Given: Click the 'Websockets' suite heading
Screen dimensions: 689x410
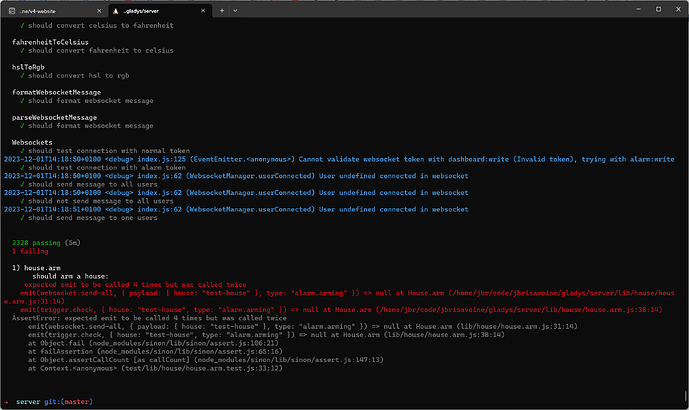Looking at the screenshot, I should coord(32,142).
